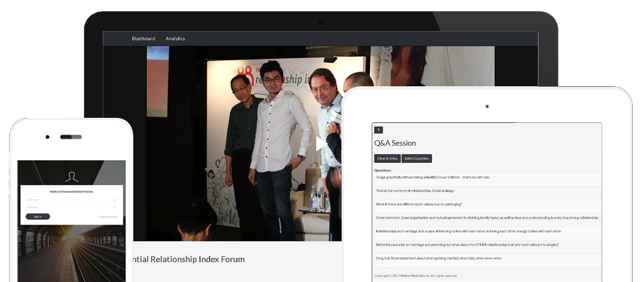Play the forum video

(321, 143)
